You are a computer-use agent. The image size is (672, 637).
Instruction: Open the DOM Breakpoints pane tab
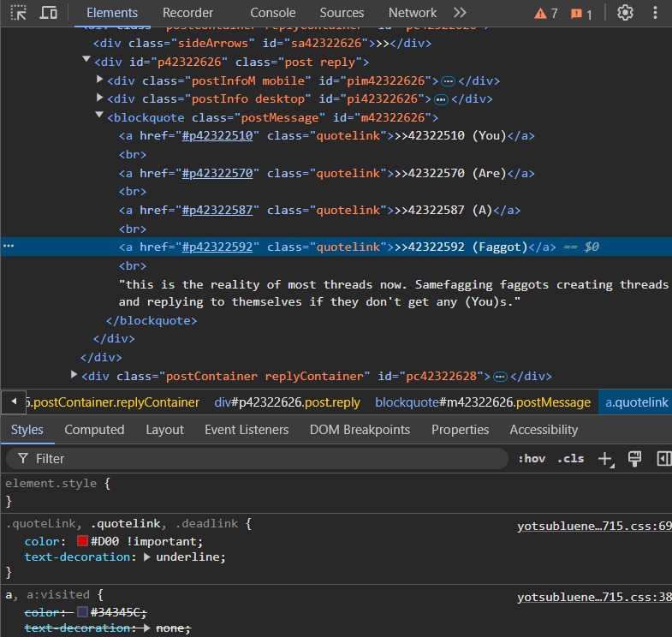point(360,430)
